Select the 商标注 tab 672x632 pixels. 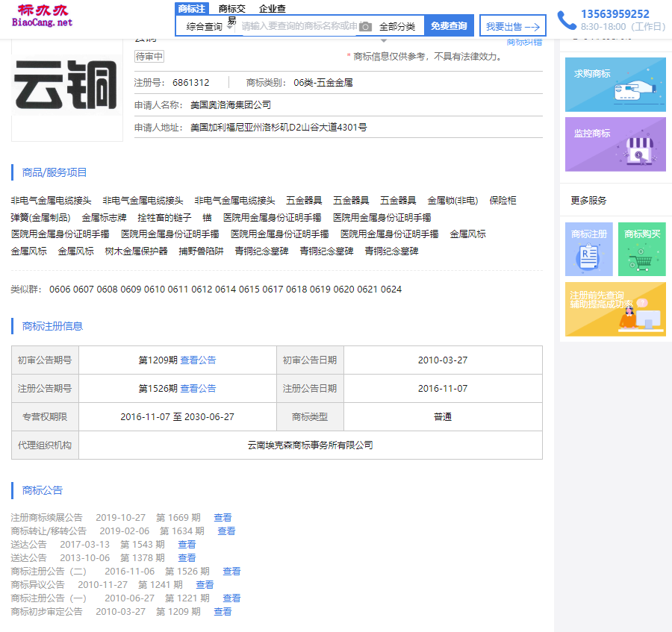[192, 8]
